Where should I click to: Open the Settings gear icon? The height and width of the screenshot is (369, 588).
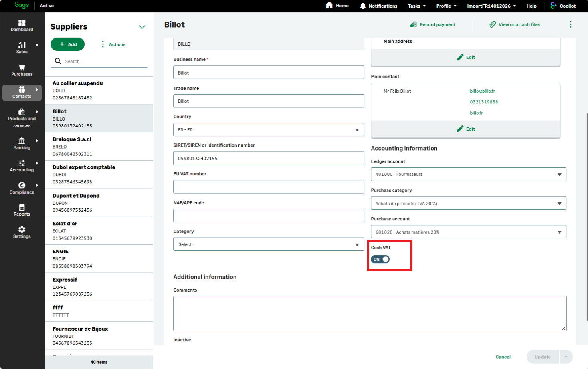(x=22, y=230)
